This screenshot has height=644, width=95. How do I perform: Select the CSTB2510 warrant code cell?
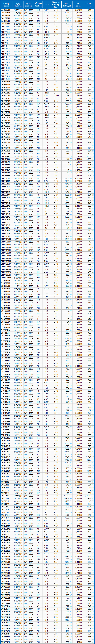click(6, 330)
